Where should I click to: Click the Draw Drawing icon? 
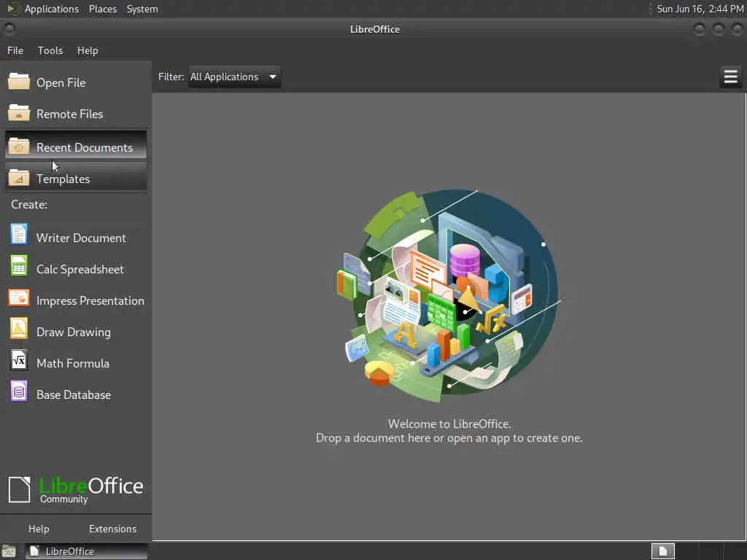(19, 329)
